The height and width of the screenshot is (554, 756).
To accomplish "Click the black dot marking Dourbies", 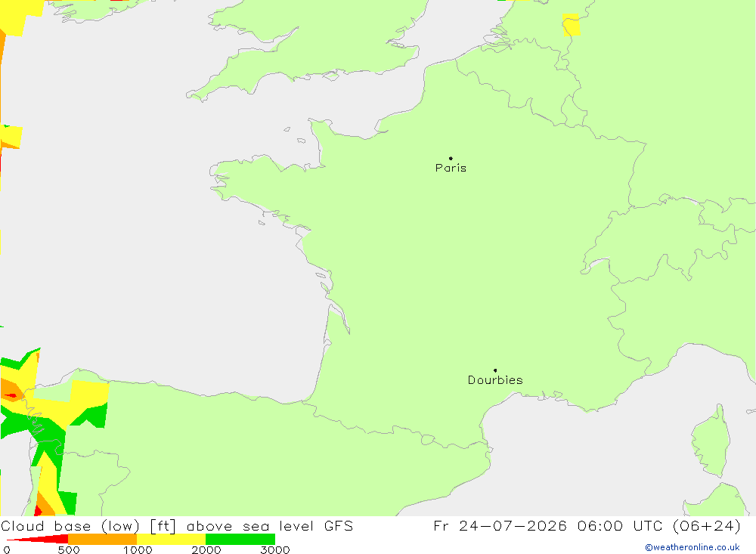I will click(495, 370).
